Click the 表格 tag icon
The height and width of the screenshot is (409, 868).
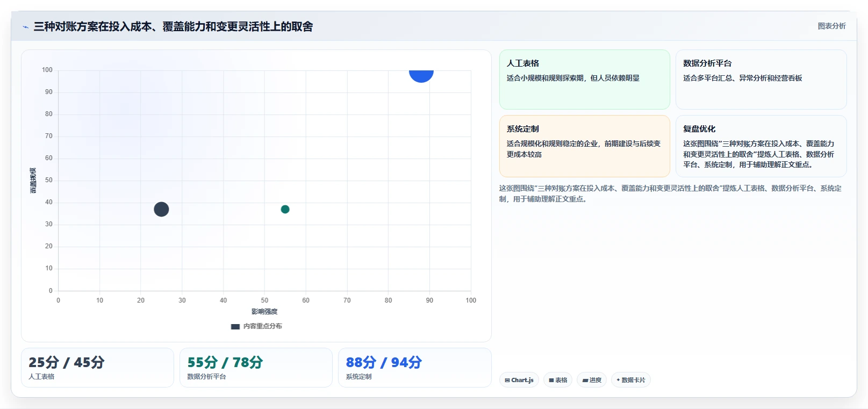point(551,380)
